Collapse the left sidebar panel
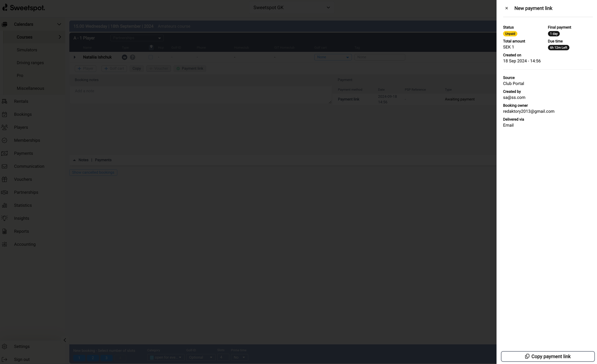Image resolution: width=597 pixels, height=364 pixels. [65, 340]
